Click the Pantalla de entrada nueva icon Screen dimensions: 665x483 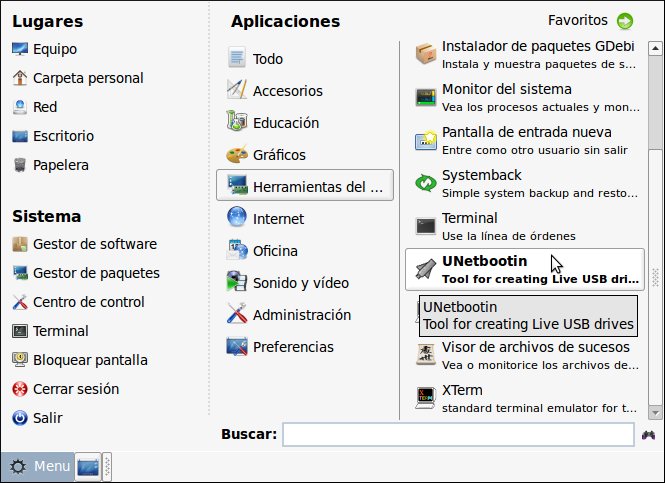[426, 140]
